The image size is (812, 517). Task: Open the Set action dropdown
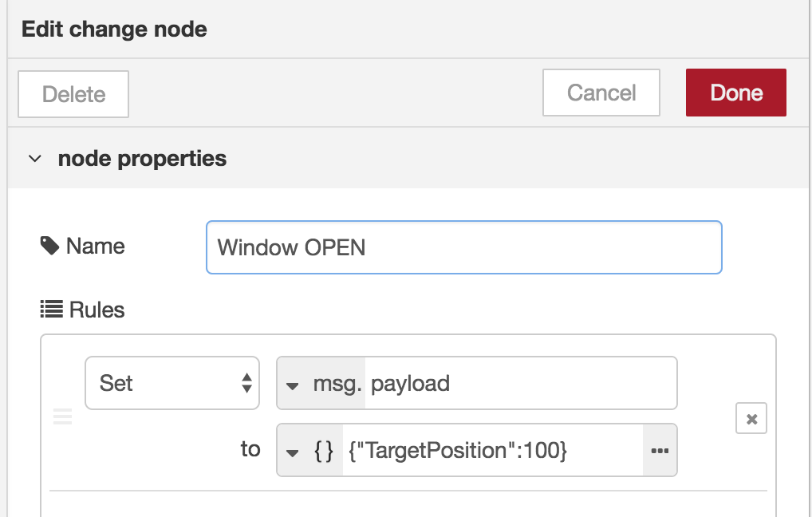tap(171, 383)
